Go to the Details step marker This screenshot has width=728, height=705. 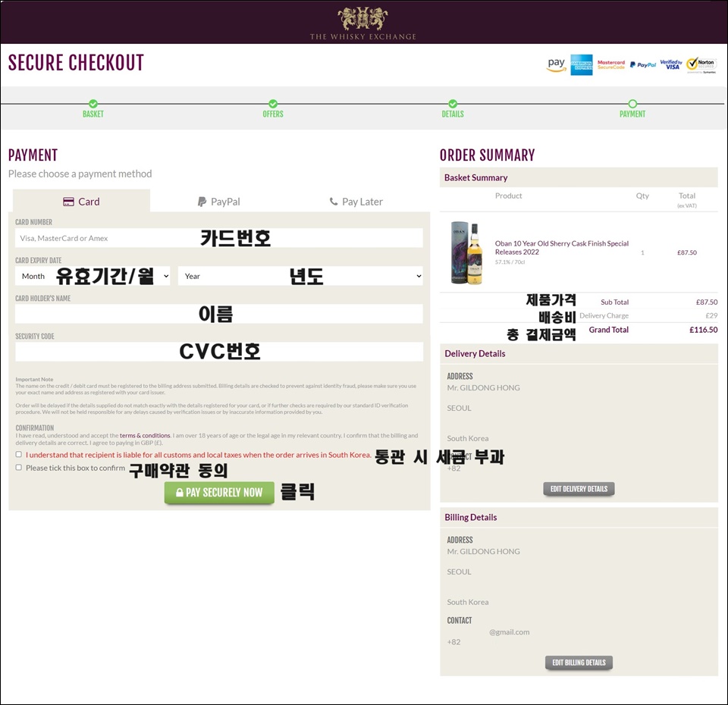point(453,104)
